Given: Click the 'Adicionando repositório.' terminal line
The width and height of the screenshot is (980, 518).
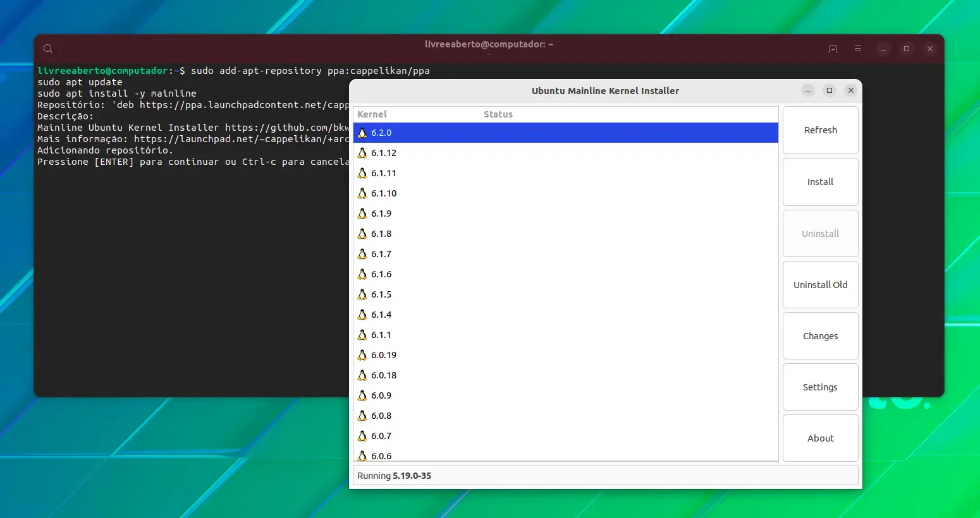Looking at the screenshot, I should (x=105, y=150).
